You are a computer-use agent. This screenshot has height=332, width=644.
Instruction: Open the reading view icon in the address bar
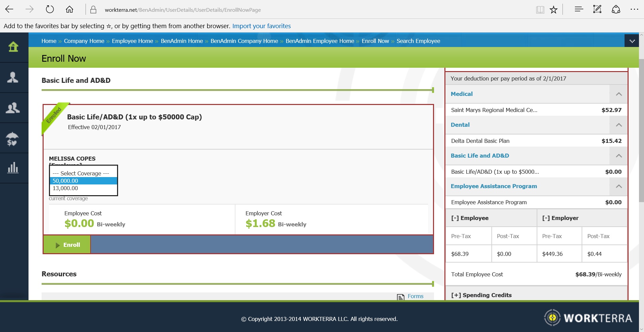[x=540, y=10]
